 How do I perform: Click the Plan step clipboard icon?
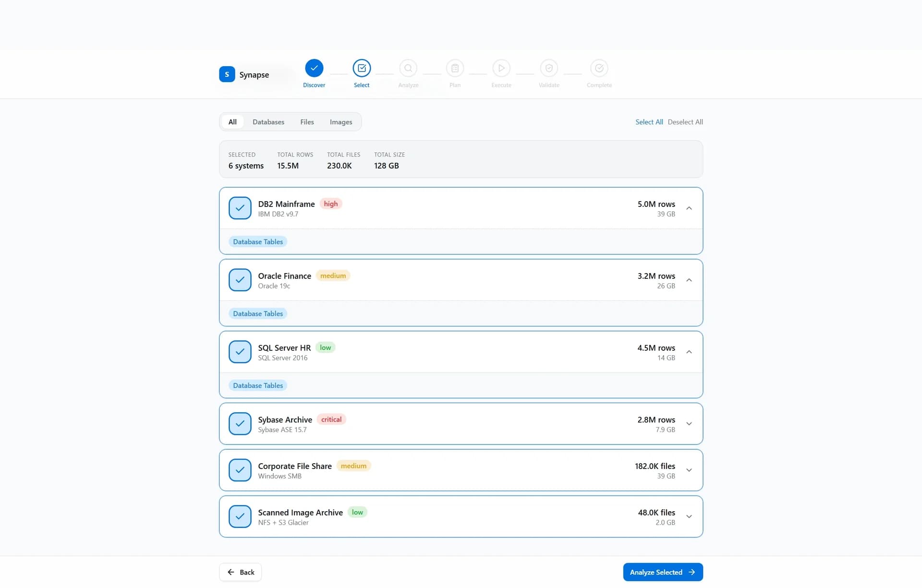coord(455,68)
